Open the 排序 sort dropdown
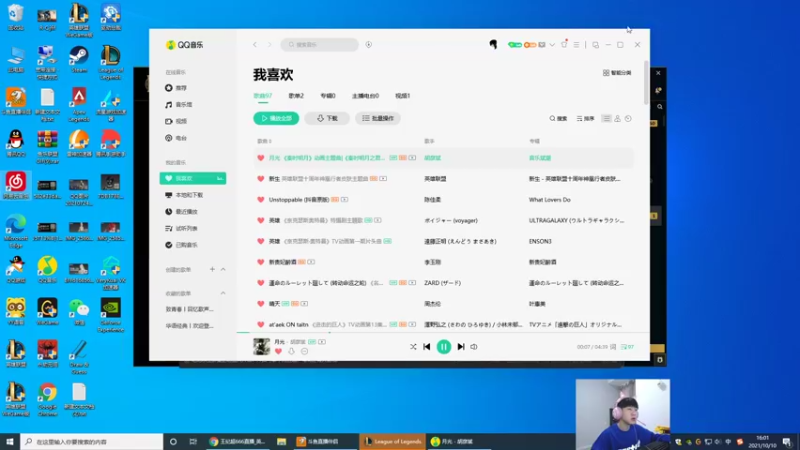This screenshot has width=800, height=450. 585,118
